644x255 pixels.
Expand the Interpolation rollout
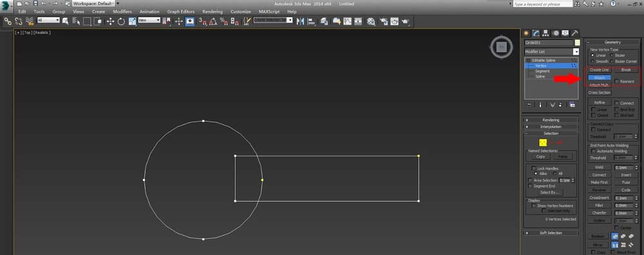(x=551, y=126)
